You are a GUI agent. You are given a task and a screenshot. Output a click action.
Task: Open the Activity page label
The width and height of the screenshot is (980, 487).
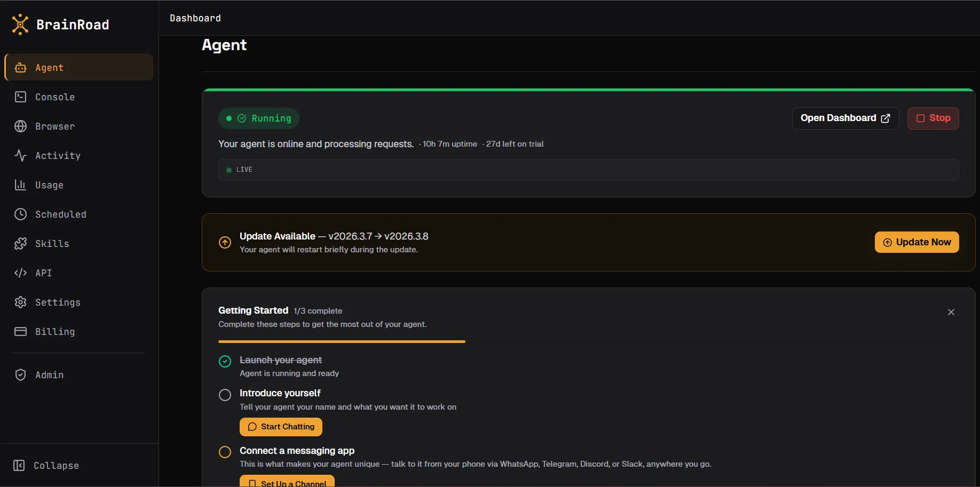pos(58,155)
